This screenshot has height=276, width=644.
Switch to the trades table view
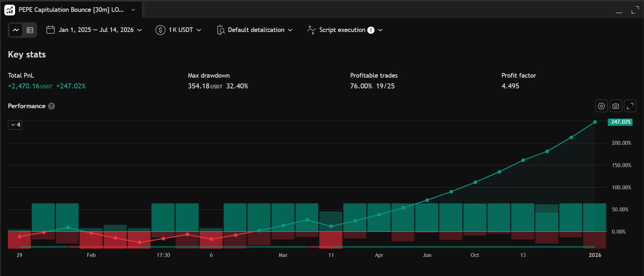(x=30, y=30)
